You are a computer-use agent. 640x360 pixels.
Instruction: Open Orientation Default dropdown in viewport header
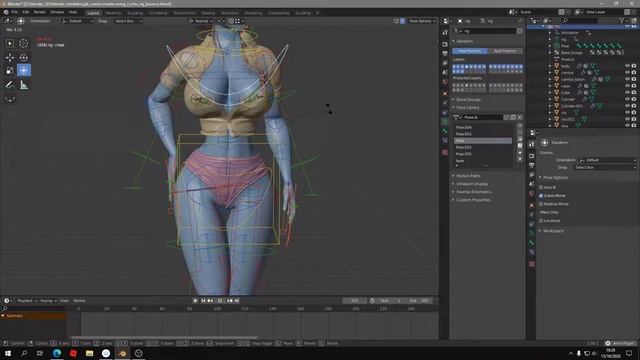77,21
